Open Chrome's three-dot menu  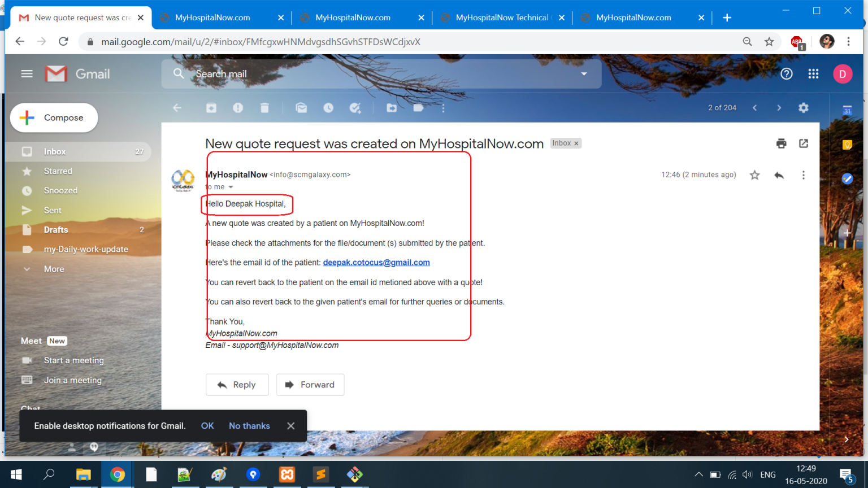pos(848,42)
